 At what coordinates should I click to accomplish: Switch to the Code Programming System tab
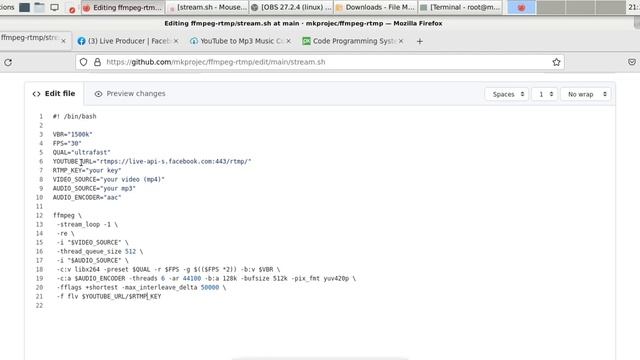(x=353, y=41)
